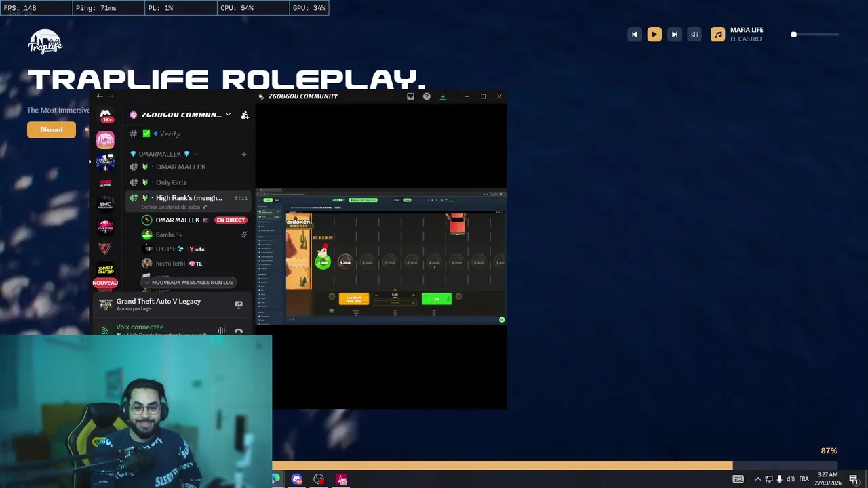Create channel in OMARMALLEK category
This screenshot has width=868, height=488.
[244, 154]
